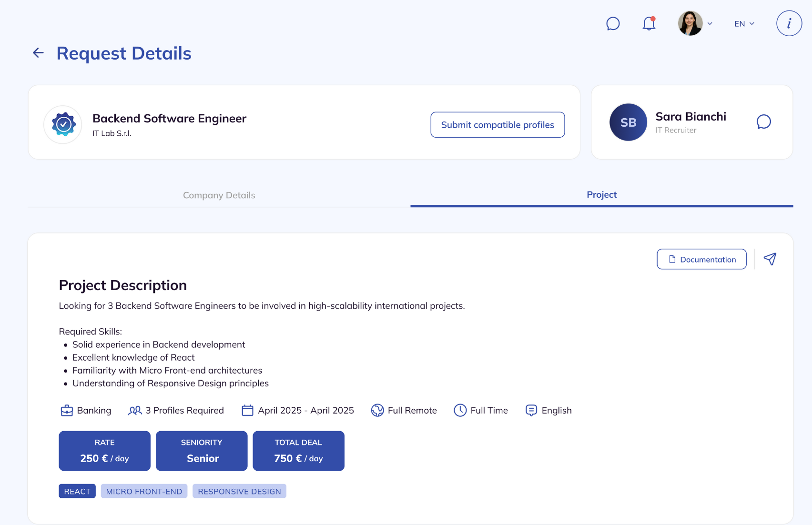This screenshot has width=812, height=525.
Task: Expand the profile avatar menu
Action: pos(695,23)
